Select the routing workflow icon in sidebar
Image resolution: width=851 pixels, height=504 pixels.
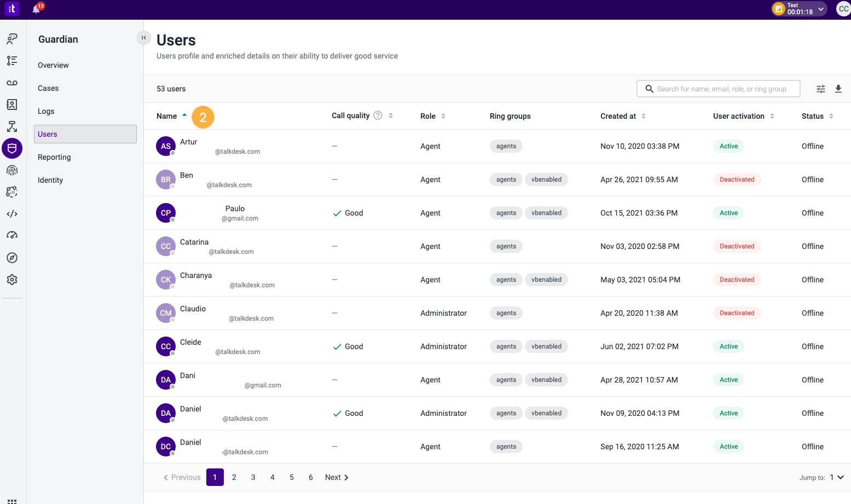pyautogui.click(x=12, y=126)
